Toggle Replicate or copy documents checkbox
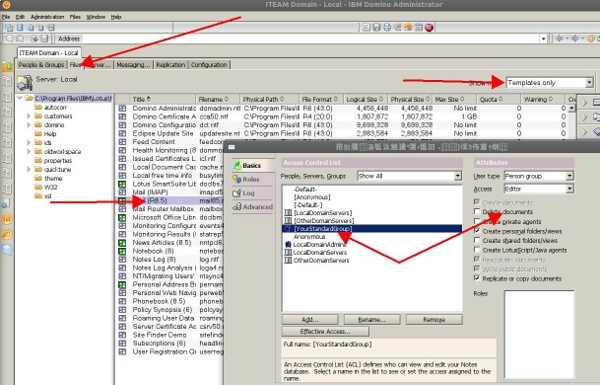Image resolution: width=600 pixels, height=385 pixels. coord(477,278)
